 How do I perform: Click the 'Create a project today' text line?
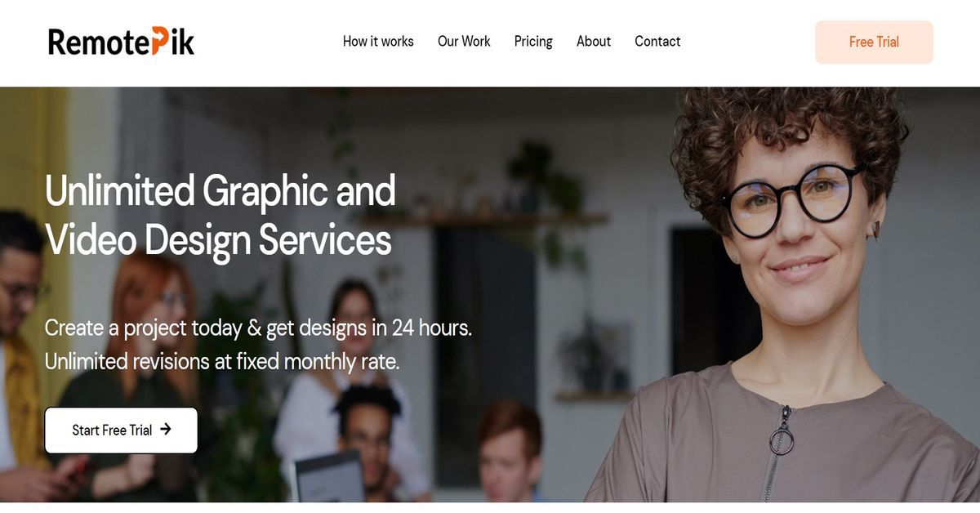click(x=258, y=328)
